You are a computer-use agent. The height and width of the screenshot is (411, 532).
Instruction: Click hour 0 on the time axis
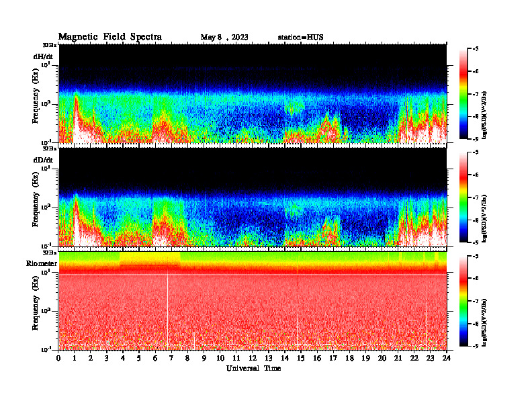[58, 358]
